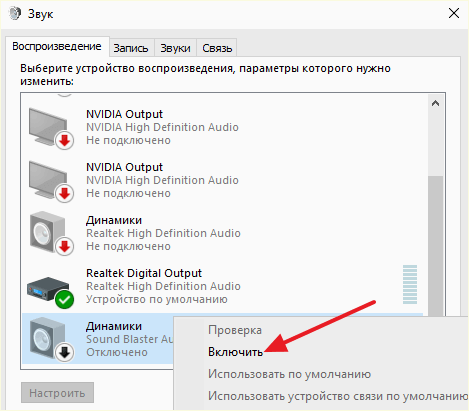Click the Realtek Digital Output volume level meter
469x411 pixels.
pyautogui.click(x=410, y=284)
